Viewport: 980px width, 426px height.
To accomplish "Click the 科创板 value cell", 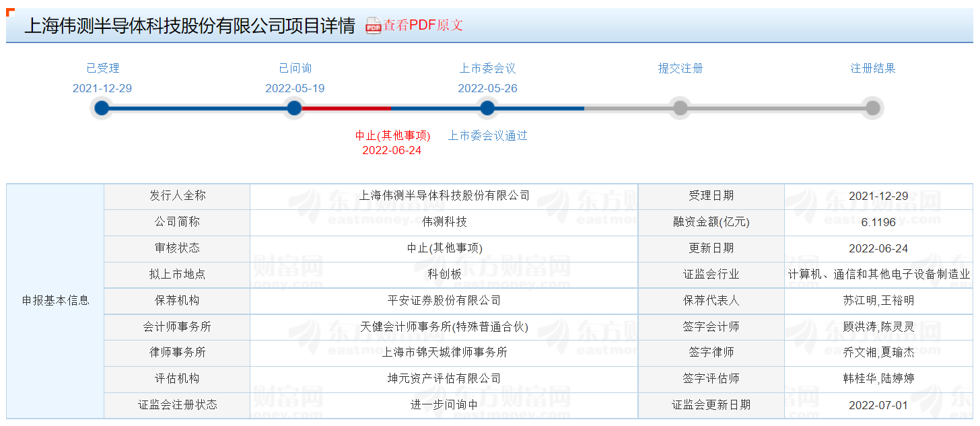I will point(444,275).
